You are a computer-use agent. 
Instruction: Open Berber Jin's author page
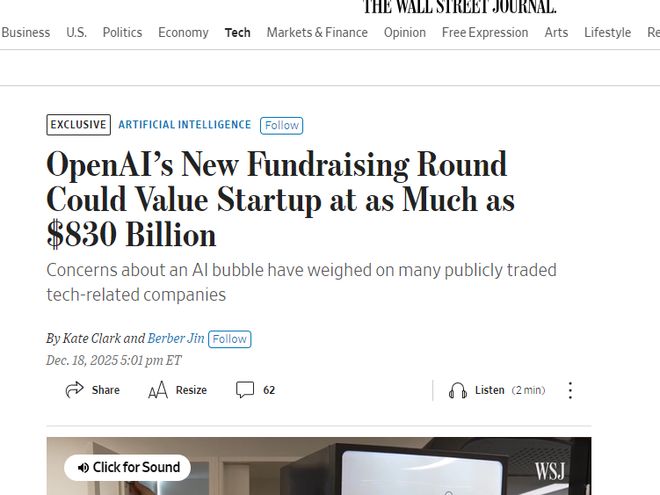click(176, 339)
